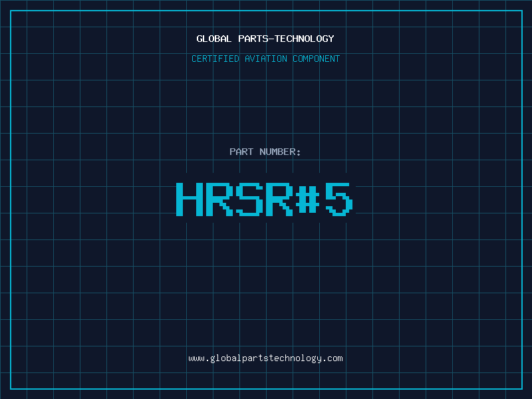This screenshot has height=399, width=532.
Task: Click the word PART in the label
Action: pos(241,152)
